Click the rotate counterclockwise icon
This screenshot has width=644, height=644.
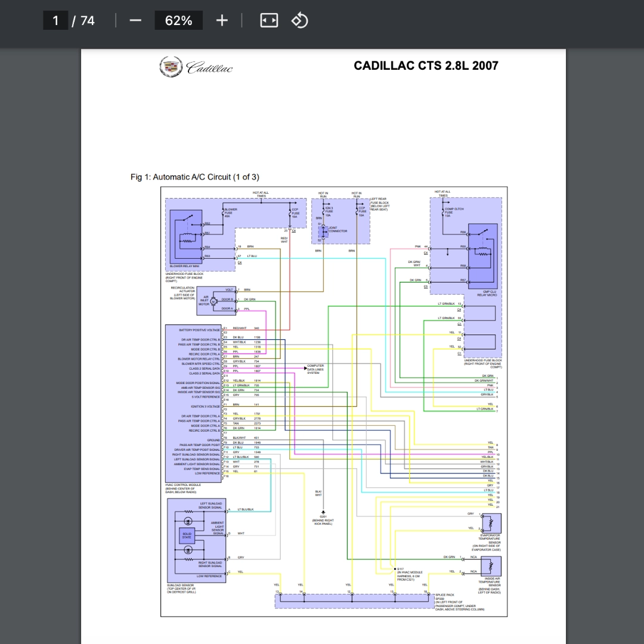[299, 20]
